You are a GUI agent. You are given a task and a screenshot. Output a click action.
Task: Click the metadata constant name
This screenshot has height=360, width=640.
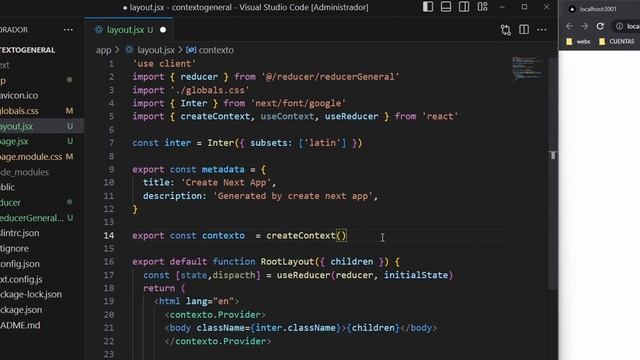click(x=223, y=169)
